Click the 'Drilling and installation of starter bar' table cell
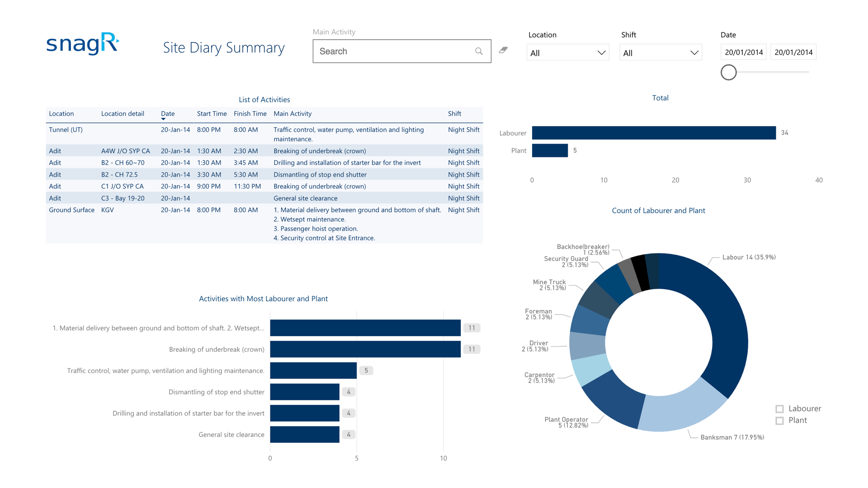The height and width of the screenshot is (488, 868). pos(347,163)
